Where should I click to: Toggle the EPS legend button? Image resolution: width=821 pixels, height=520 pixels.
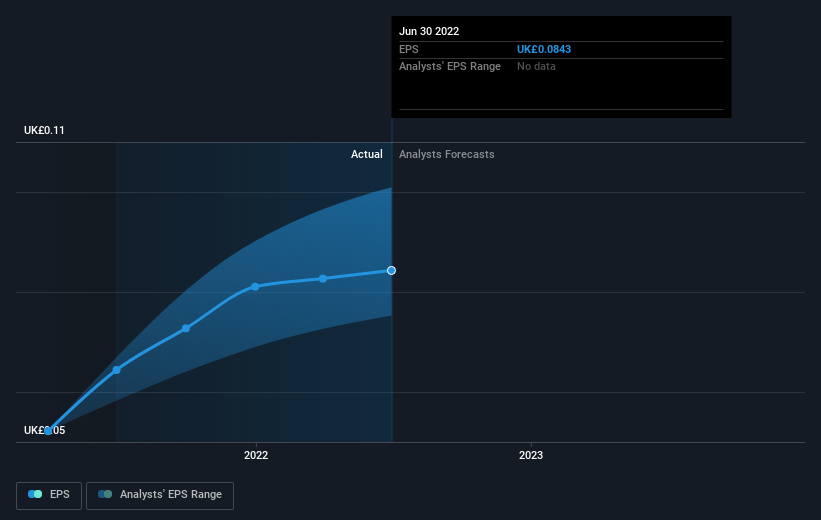click(x=49, y=495)
